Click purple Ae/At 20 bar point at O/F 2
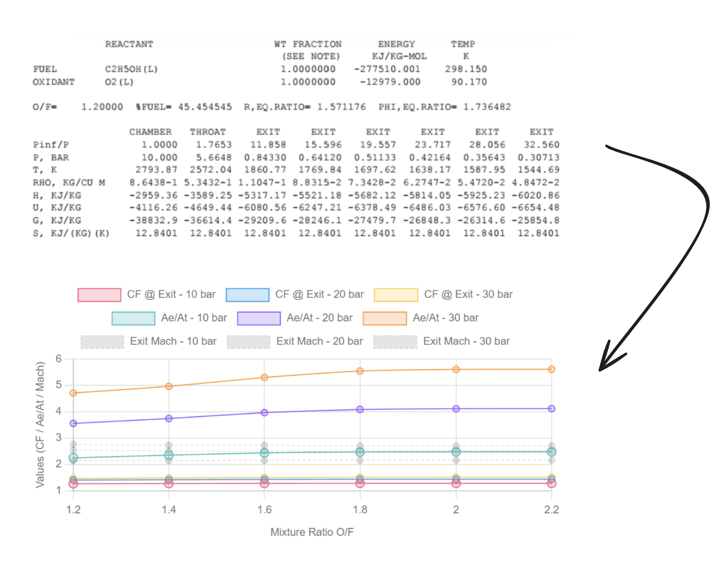This screenshot has width=728, height=564. point(456,409)
